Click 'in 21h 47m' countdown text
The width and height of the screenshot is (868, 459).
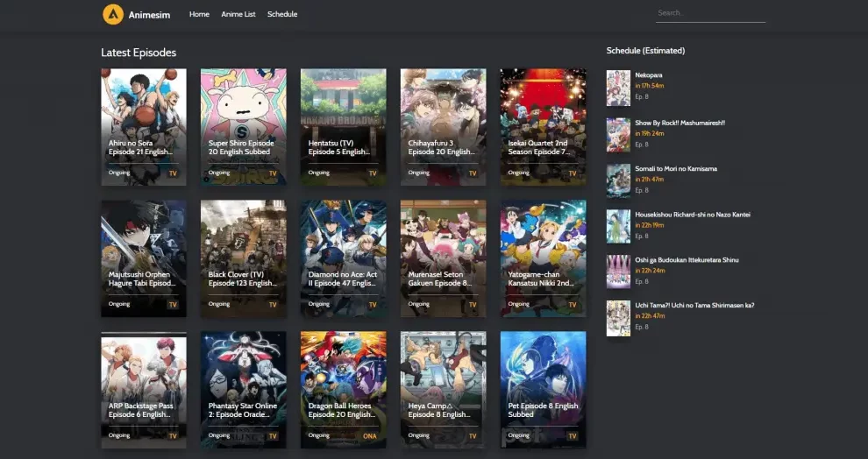point(650,180)
